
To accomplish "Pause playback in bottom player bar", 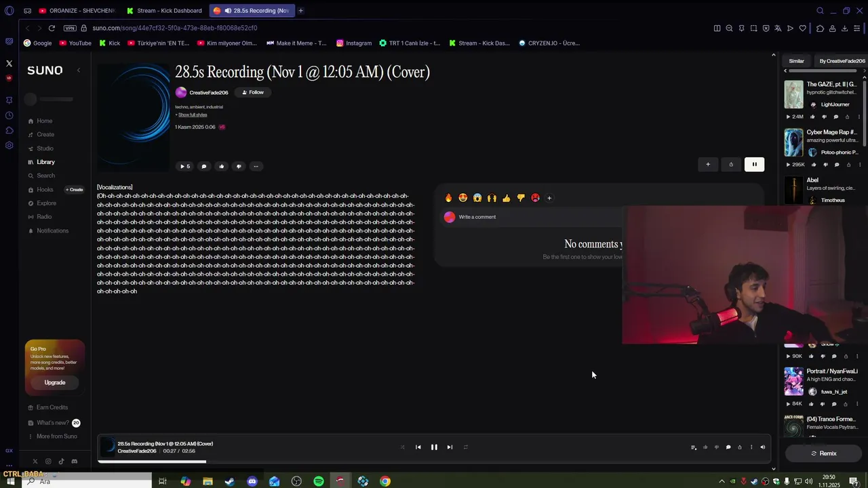I will pyautogui.click(x=434, y=447).
